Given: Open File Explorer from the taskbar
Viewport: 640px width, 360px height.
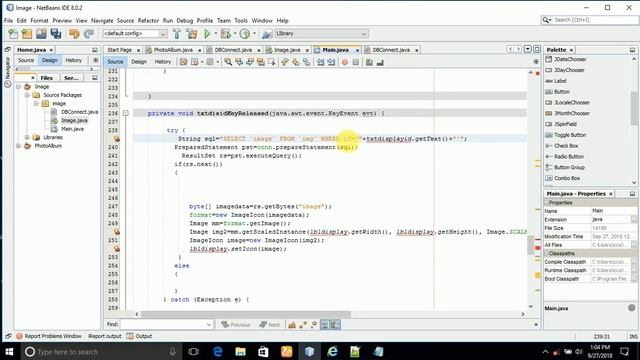Looking at the screenshot, I should coord(240,351).
